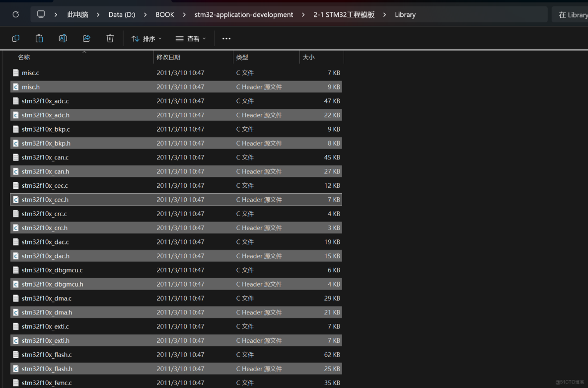The image size is (588, 388).
Task: Click the header icon of stm32f10x_bkp.h
Action: (x=16, y=144)
